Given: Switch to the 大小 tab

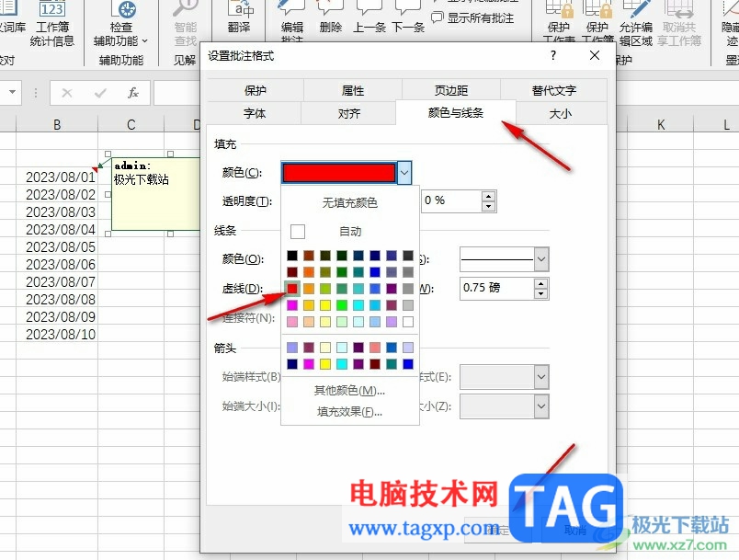Looking at the screenshot, I should click(561, 113).
